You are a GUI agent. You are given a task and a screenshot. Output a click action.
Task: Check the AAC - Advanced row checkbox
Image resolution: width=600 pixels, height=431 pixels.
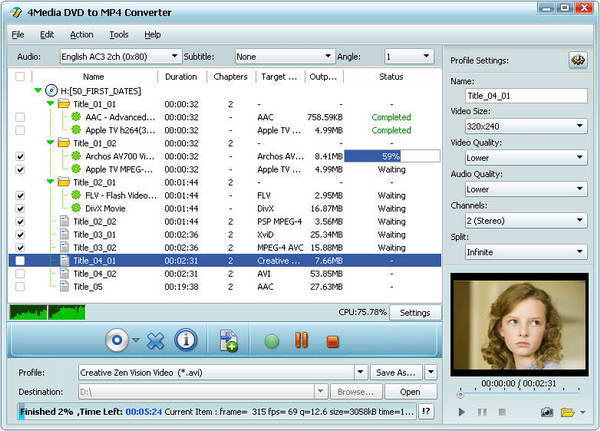pos(20,117)
